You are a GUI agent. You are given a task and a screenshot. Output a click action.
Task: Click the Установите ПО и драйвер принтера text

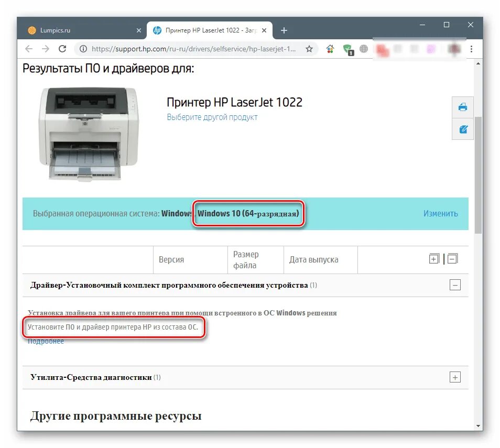tap(113, 327)
